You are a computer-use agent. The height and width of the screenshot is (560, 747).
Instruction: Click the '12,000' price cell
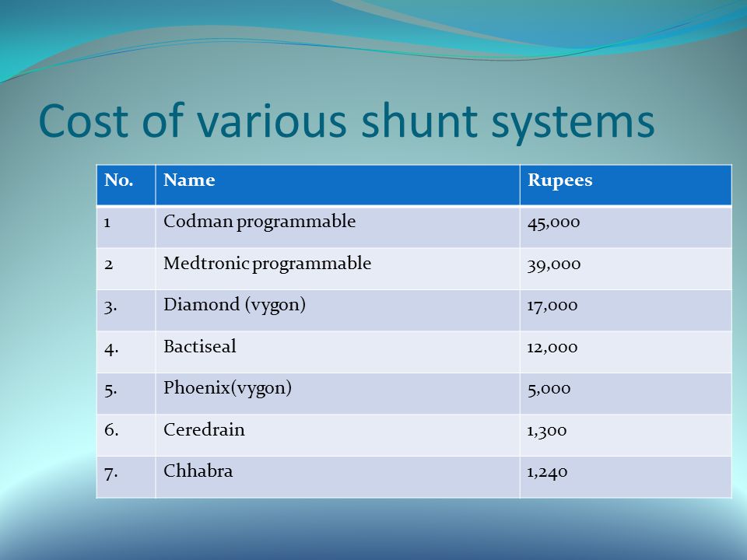tap(626, 352)
